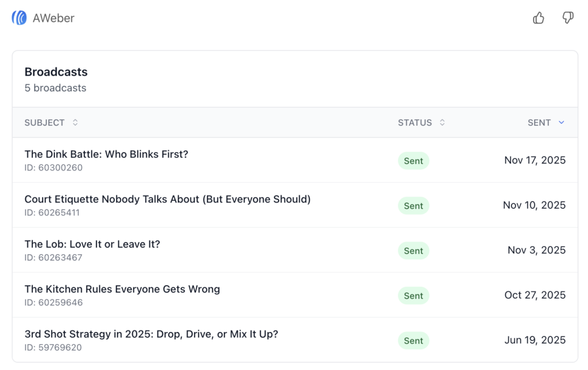Click the AWeber logo icon
588x370 pixels.
(18, 17)
